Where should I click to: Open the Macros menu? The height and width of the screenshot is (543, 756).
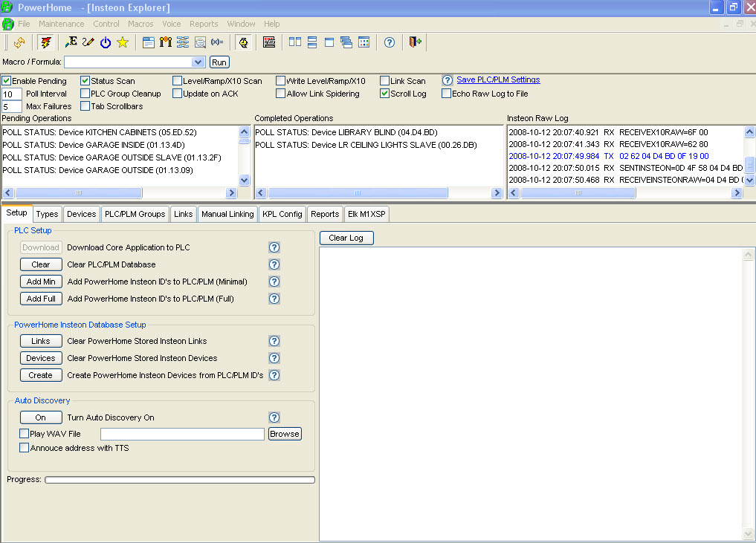click(140, 24)
